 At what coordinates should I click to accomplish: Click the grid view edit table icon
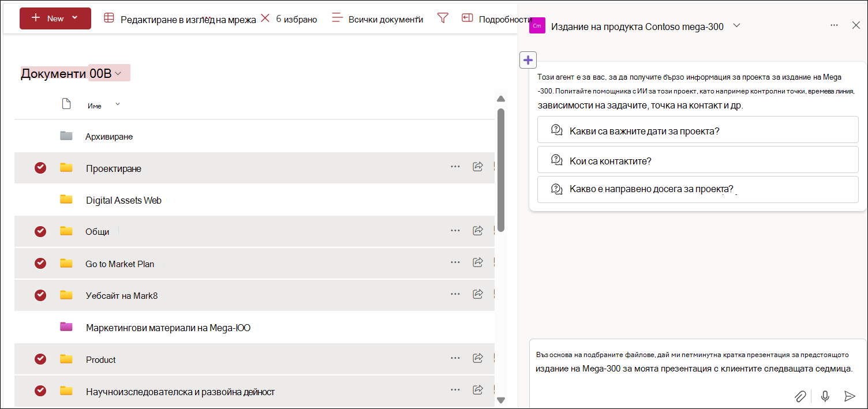(x=109, y=18)
